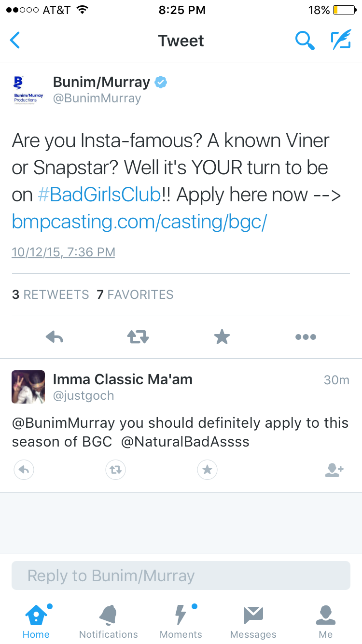This screenshot has width=362, height=644.
Task: Reply to the @justgoch tweet
Action: pos(24,469)
